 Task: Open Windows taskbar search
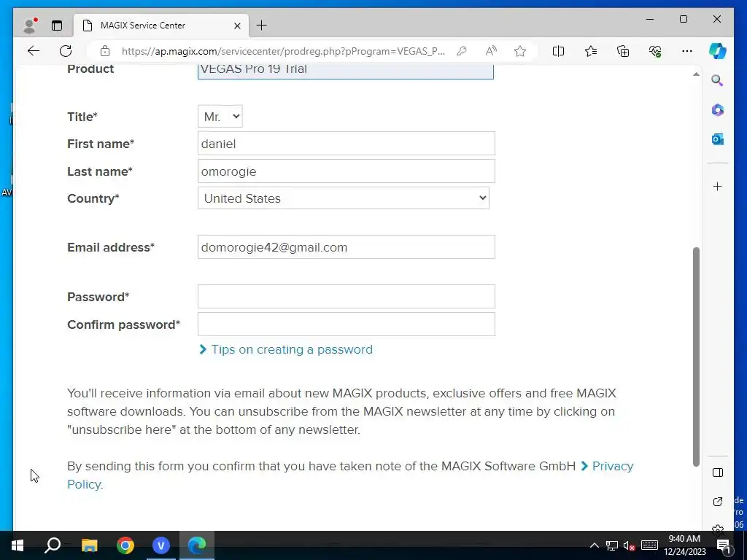click(x=53, y=545)
